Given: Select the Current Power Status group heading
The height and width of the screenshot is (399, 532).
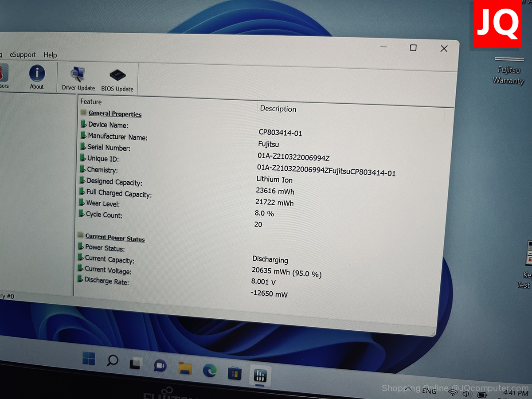Looking at the screenshot, I should coord(115,238).
